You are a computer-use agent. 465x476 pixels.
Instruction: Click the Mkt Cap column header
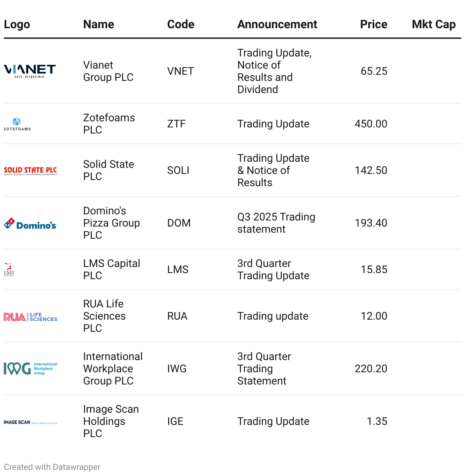(x=434, y=24)
